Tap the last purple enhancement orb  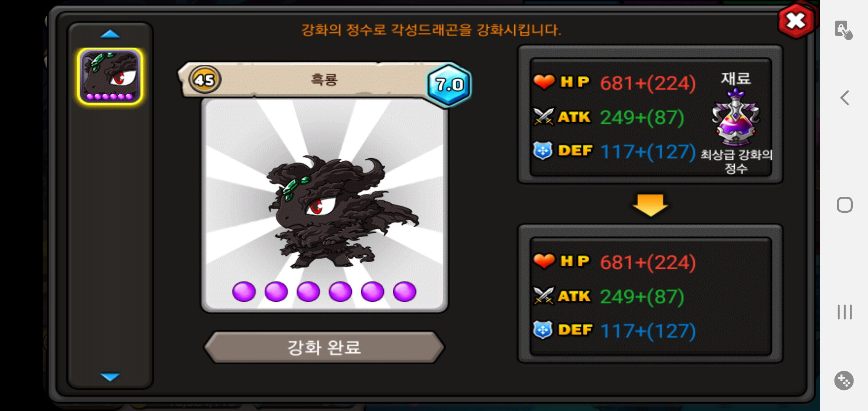click(405, 292)
